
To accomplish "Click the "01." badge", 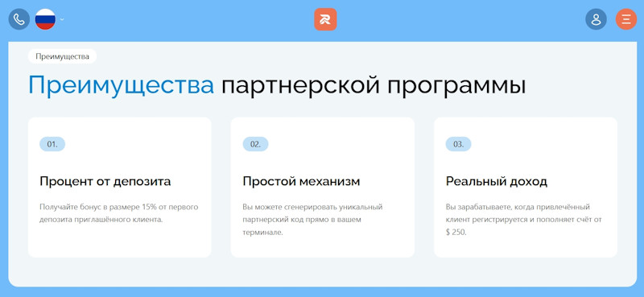I will click(52, 144).
